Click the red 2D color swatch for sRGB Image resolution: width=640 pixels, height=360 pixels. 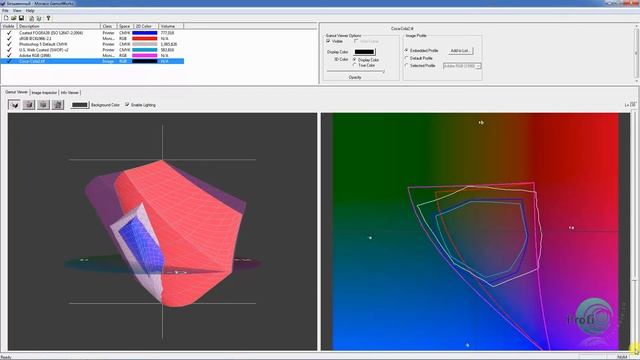click(144, 38)
